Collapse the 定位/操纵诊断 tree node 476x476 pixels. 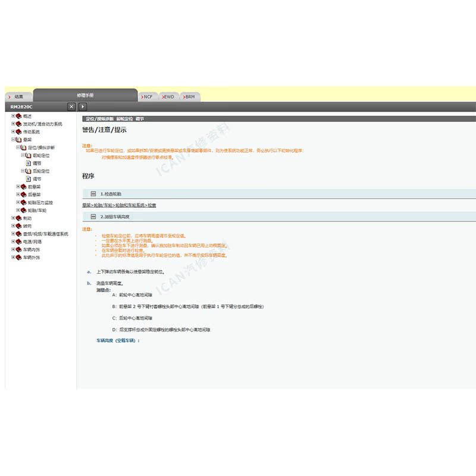click(x=18, y=147)
